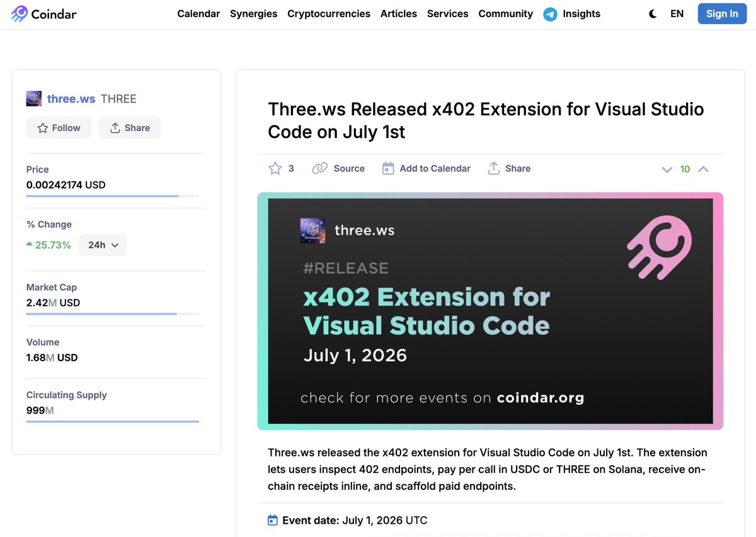Click the vote count 10
756x537 pixels.
point(685,169)
